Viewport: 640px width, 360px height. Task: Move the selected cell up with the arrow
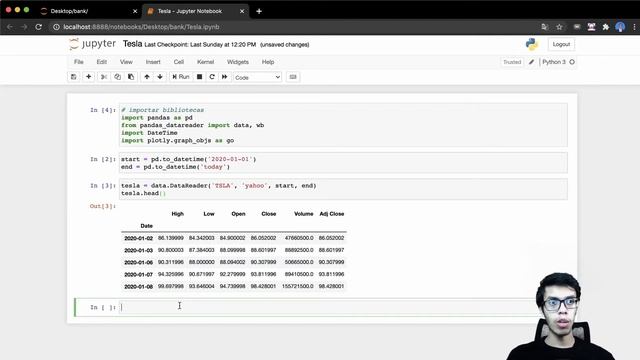coord(147,77)
